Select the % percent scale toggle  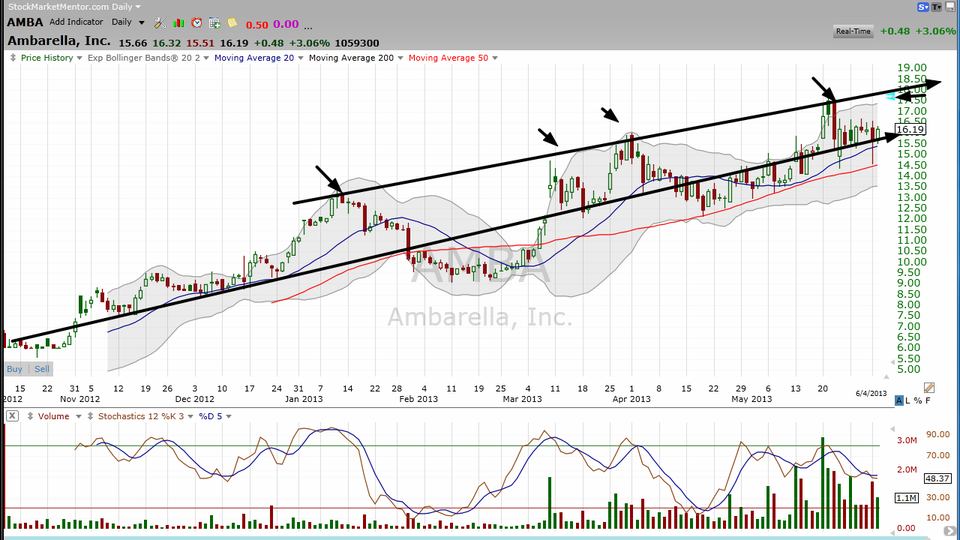(x=918, y=400)
